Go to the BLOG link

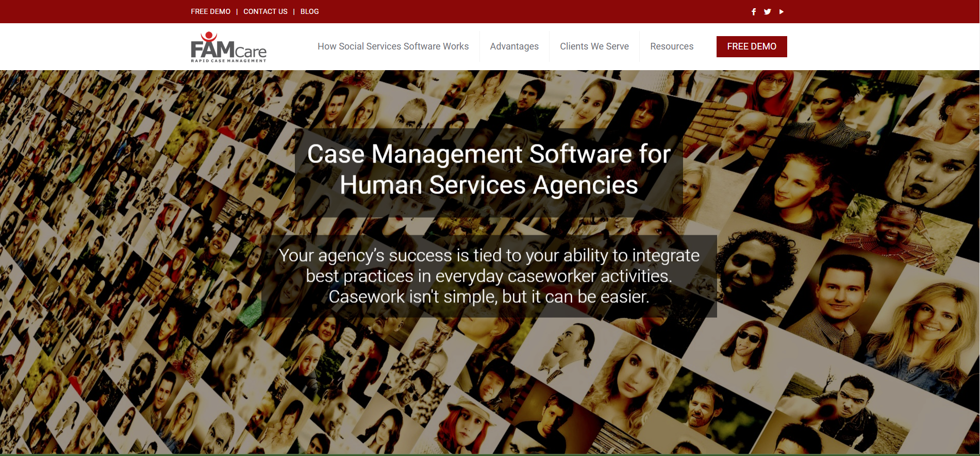click(309, 11)
